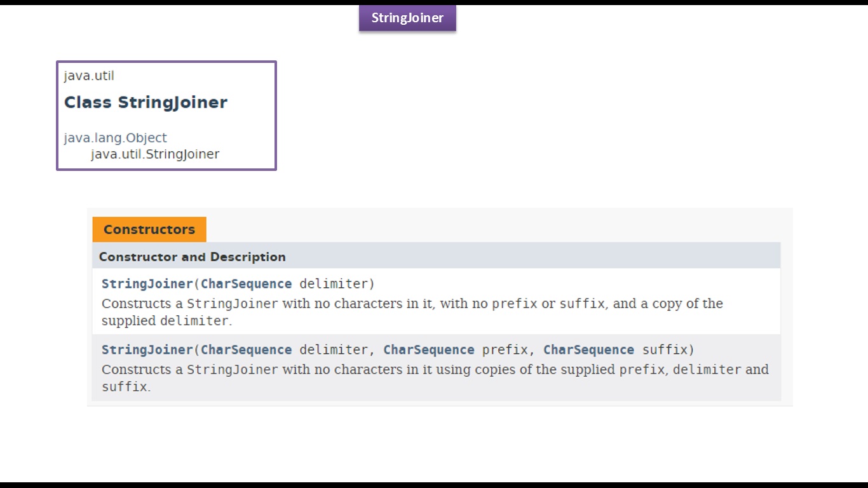868x488 pixels.
Task: Open the three-argument StringJoiner constructor link
Action: pos(147,349)
